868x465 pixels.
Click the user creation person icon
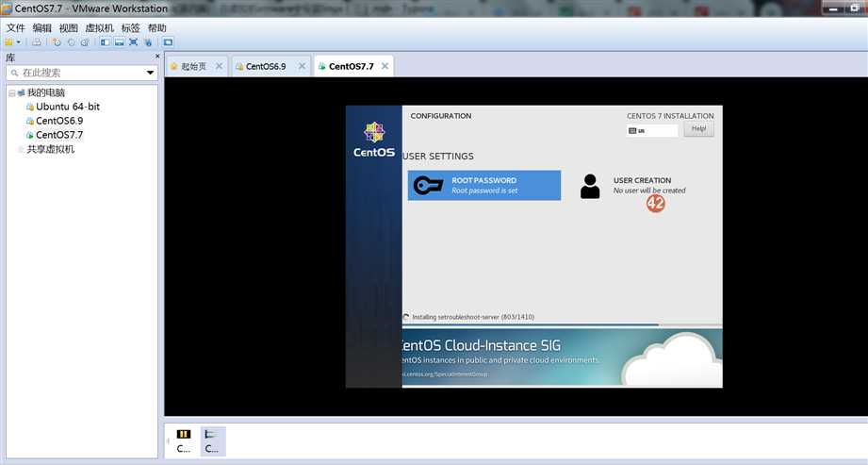[x=590, y=186]
